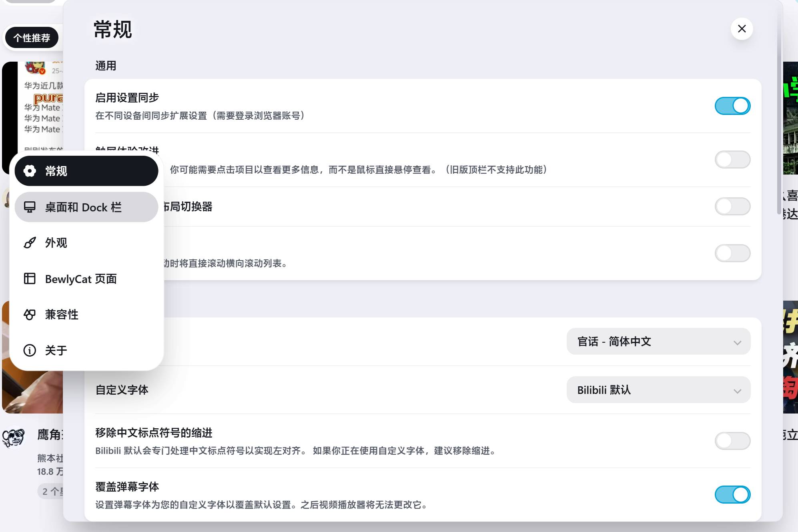Open the BewlyCat 页面 settings
This screenshot has width=798, height=532.
tap(86, 279)
